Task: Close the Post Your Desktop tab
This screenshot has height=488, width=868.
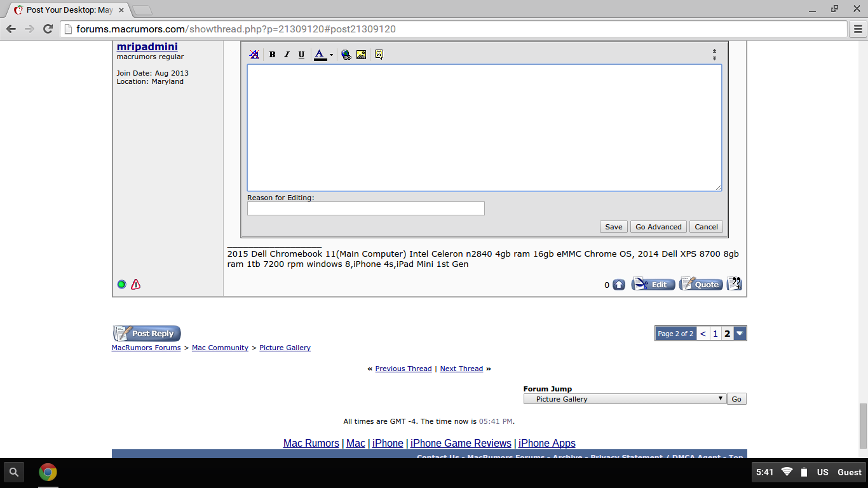Action: [x=121, y=10]
